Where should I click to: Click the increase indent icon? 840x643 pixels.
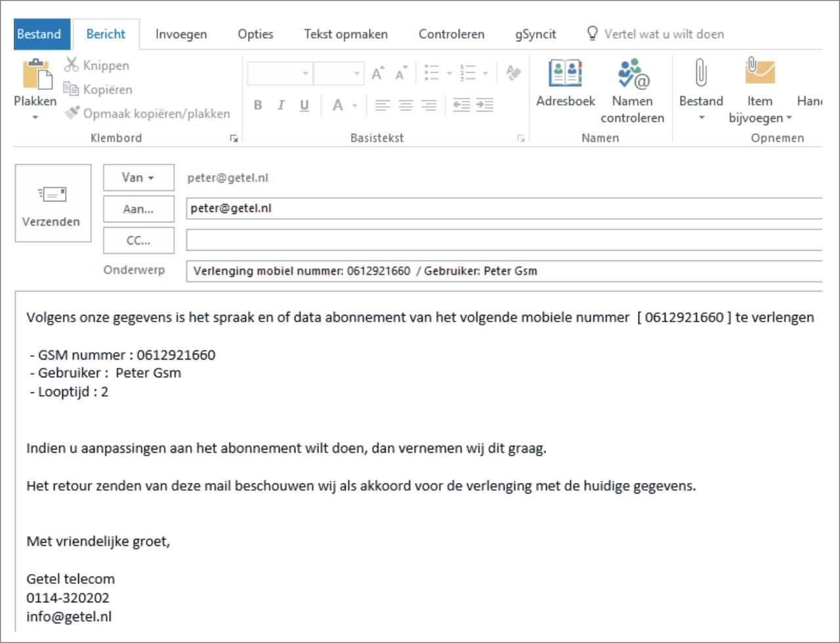[485, 106]
